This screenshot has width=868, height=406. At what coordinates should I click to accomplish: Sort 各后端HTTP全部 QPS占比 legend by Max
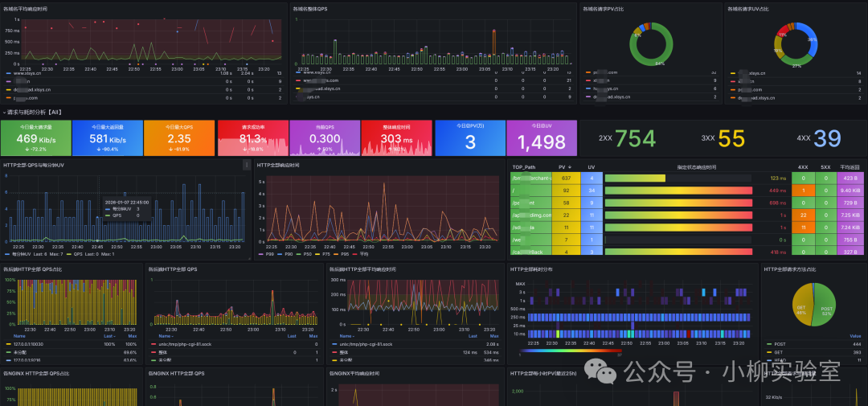[132, 336]
